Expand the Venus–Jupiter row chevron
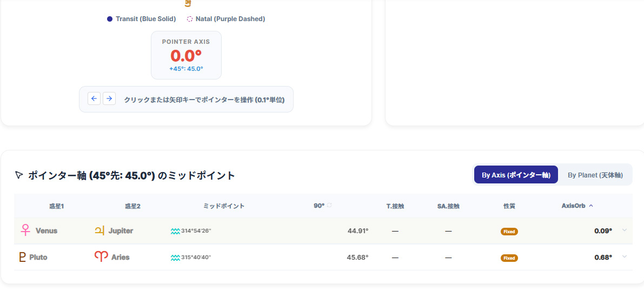644x290 pixels. (625, 230)
